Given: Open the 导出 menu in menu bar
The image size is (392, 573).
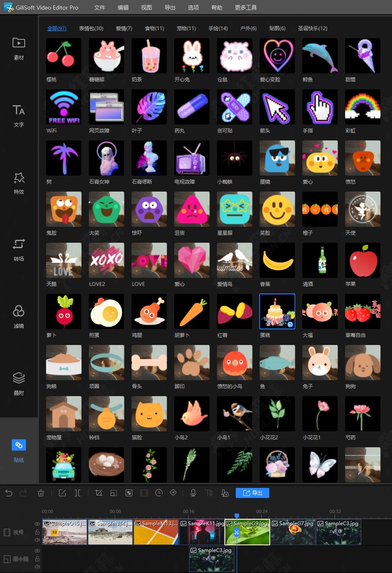Looking at the screenshot, I should click(170, 8).
